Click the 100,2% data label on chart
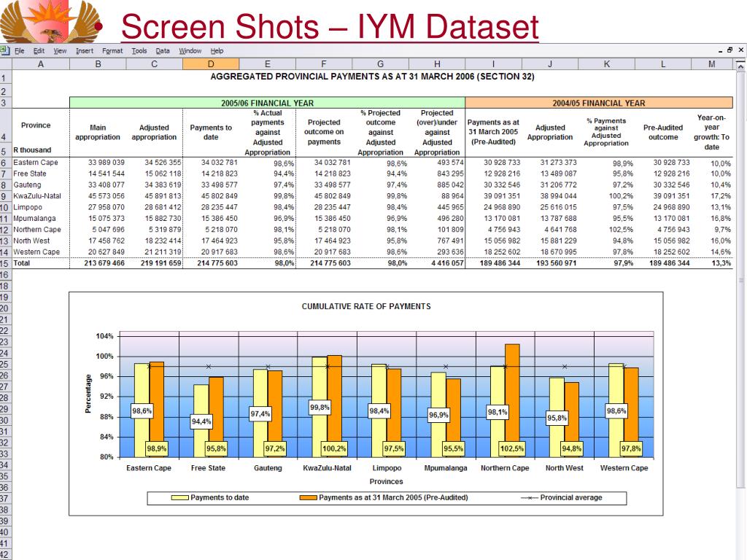The image size is (747, 560). coord(334,448)
